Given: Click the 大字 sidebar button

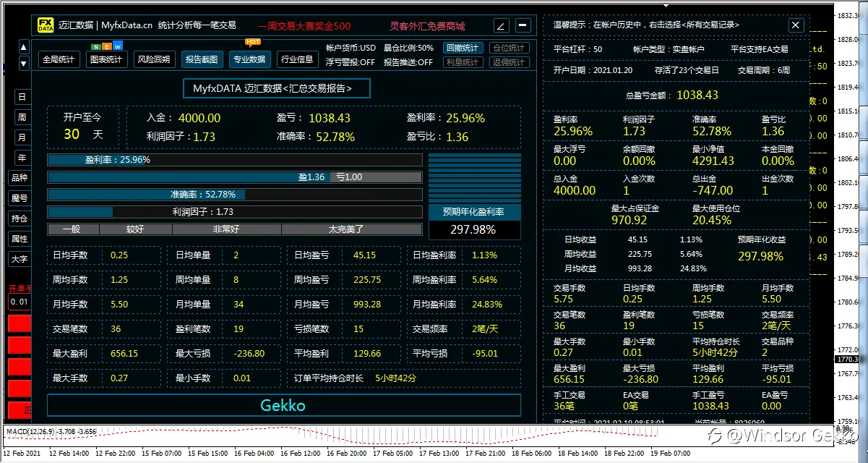Looking at the screenshot, I should click(19, 259).
